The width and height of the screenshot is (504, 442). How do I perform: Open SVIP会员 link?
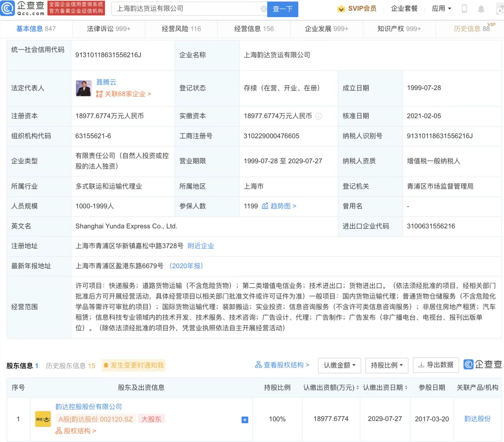point(362,9)
